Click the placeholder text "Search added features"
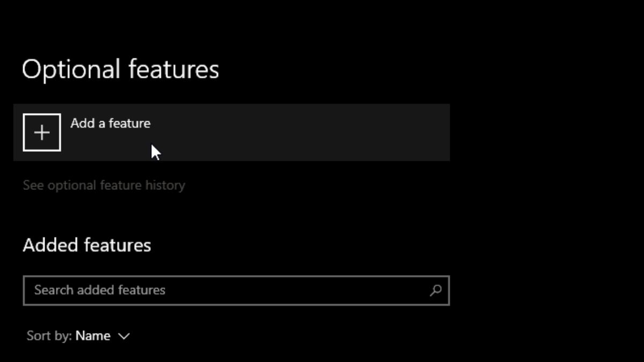The width and height of the screenshot is (644, 362). [100, 290]
